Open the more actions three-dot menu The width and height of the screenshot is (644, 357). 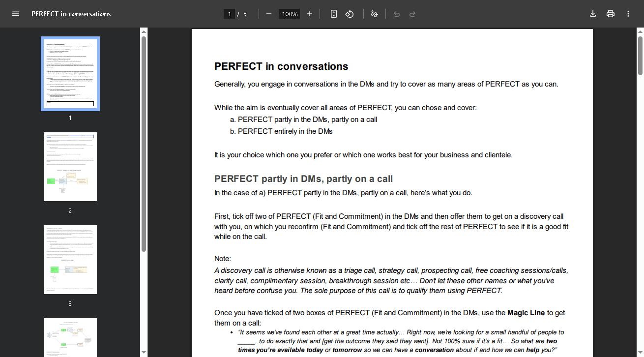(x=628, y=14)
